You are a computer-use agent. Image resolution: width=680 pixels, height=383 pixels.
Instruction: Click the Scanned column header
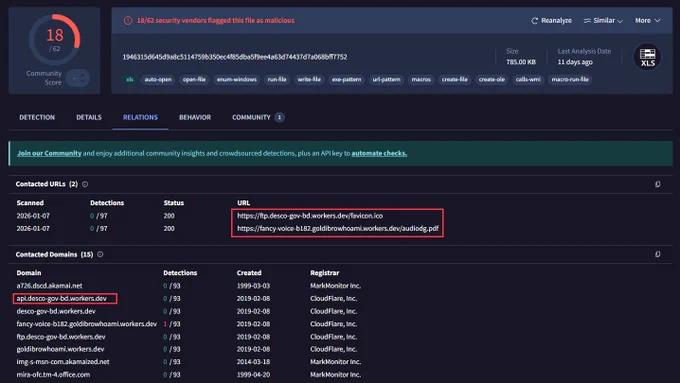click(x=30, y=203)
